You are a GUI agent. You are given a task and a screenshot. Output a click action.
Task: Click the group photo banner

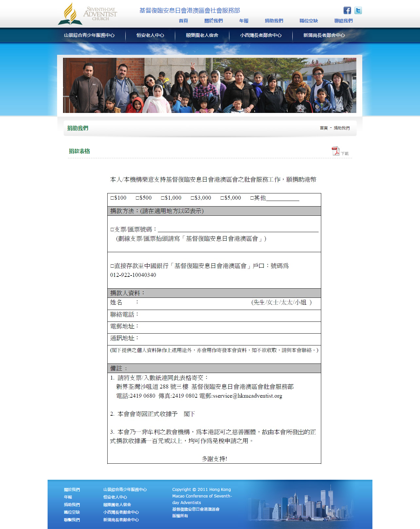click(210, 85)
